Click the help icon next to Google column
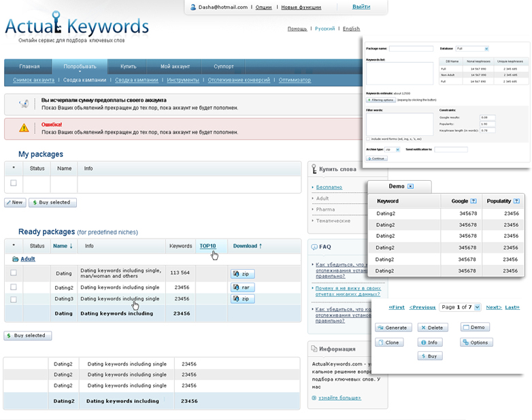This screenshot has height=420, width=532. [473, 201]
